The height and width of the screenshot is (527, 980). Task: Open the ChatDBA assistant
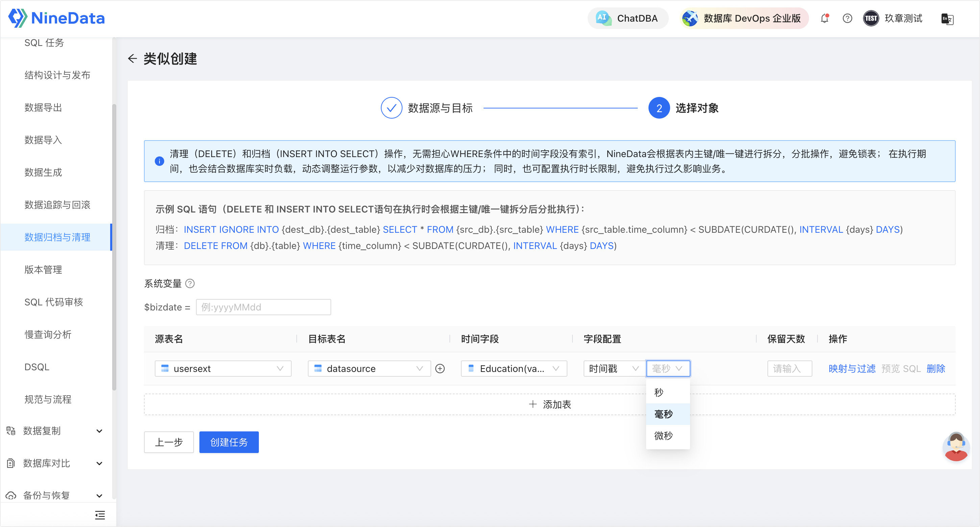tap(628, 18)
